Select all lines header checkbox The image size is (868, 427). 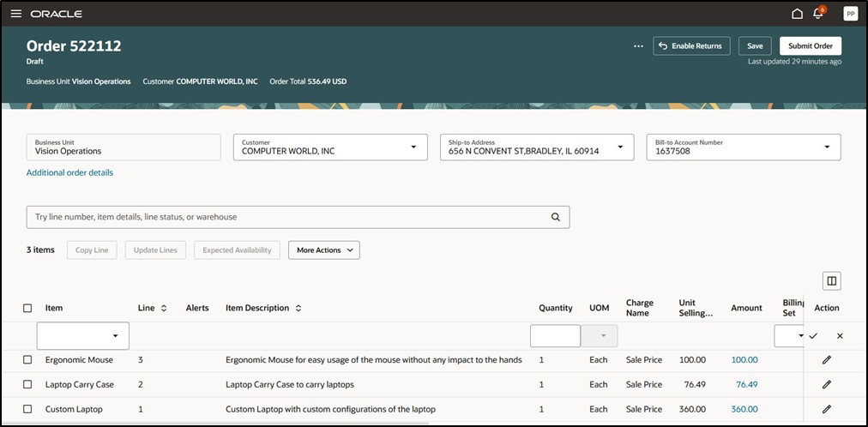[x=27, y=308]
